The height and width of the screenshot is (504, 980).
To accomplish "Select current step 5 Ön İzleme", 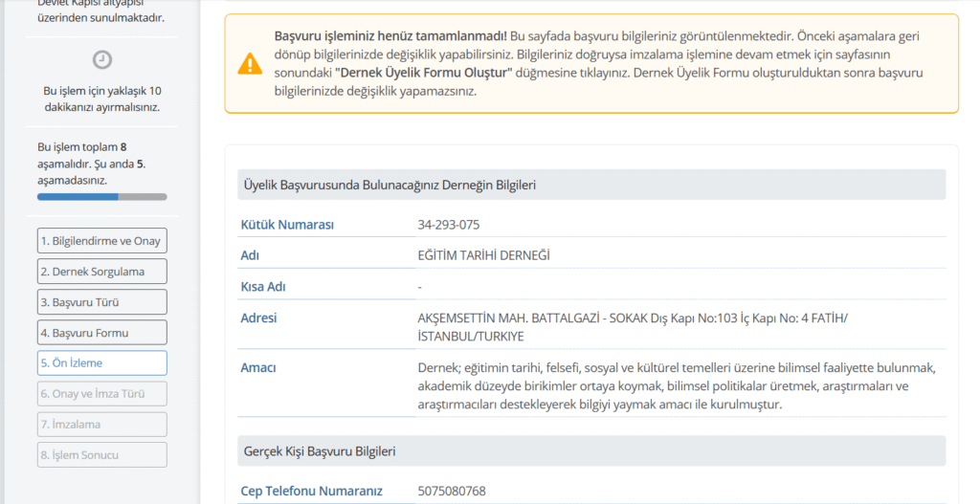I will click(101, 363).
